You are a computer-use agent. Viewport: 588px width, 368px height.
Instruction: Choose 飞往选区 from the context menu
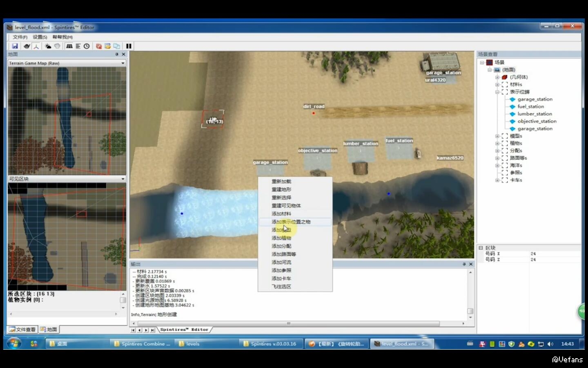pos(295,287)
